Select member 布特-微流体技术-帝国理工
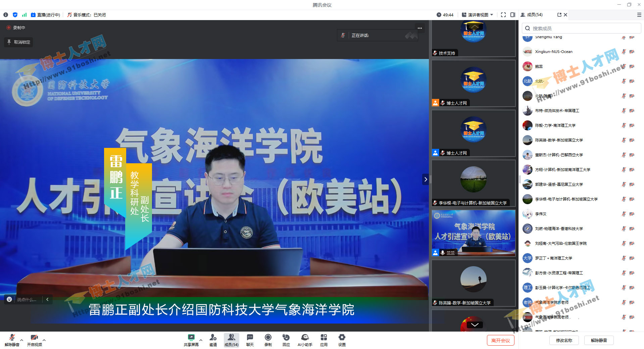The height and width of the screenshot is (349, 644). pos(582,111)
